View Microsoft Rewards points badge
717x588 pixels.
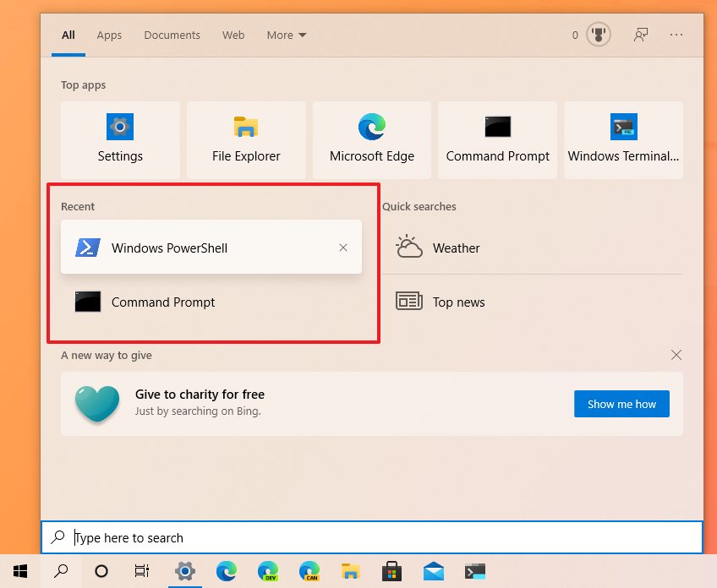(x=599, y=35)
